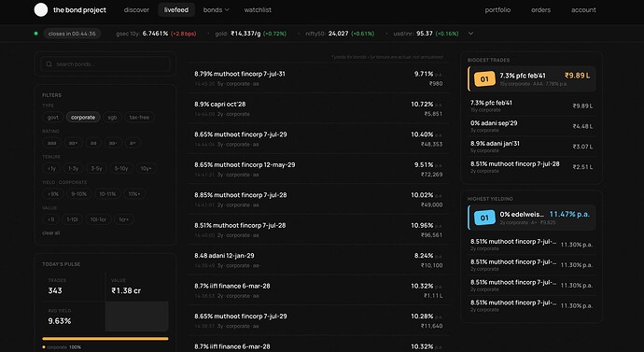Screen dimensions: 644x352
Task: Open the account menu
Action: (x=583, y=10)
